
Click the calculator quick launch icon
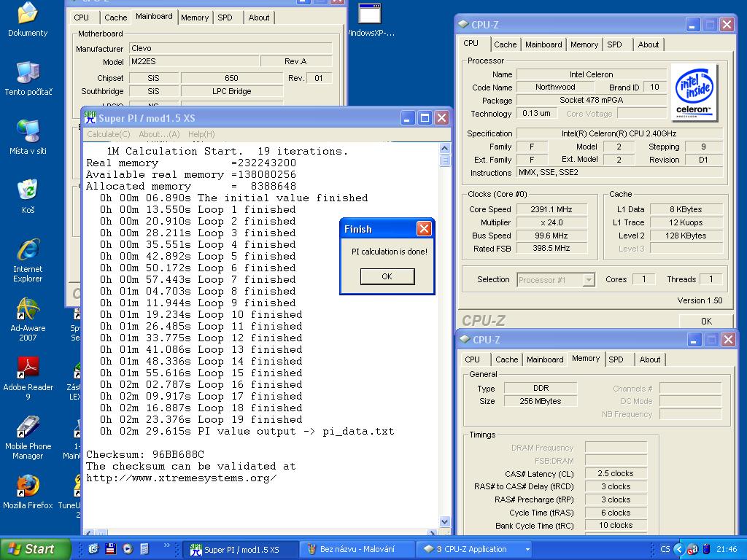145,548
